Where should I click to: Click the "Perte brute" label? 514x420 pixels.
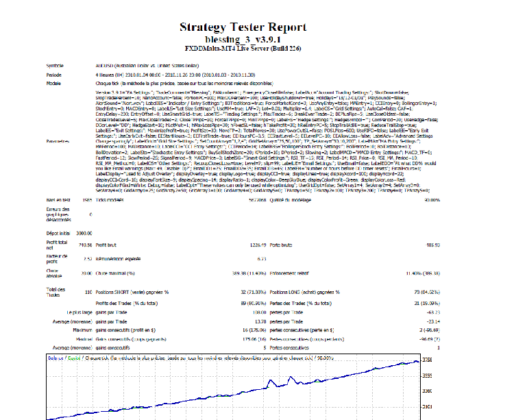[281, 245]
